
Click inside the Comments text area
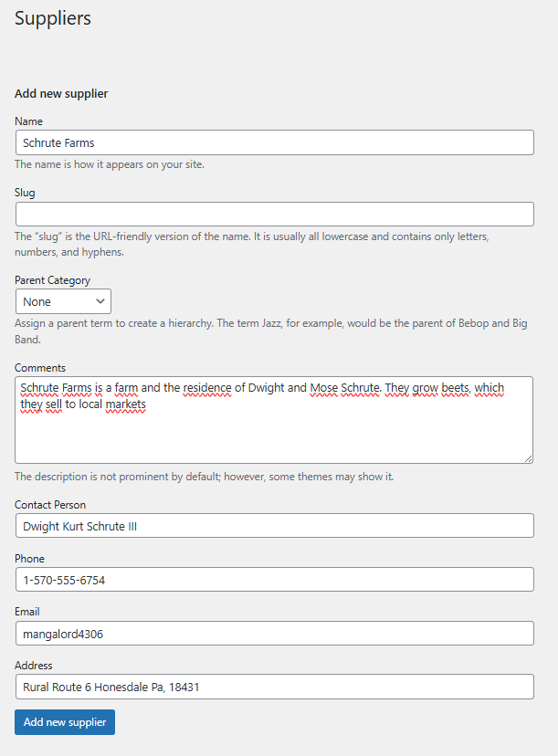coord(274,420)
